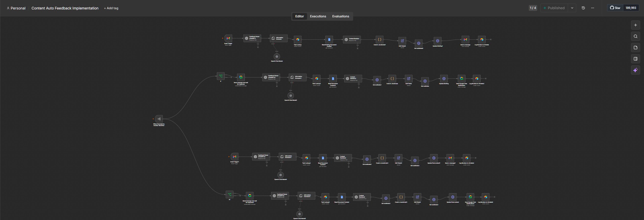Select the Feedback Parser (ChatGPT)2 node
This screenshot has width=644, height=220.
point(271,77)
